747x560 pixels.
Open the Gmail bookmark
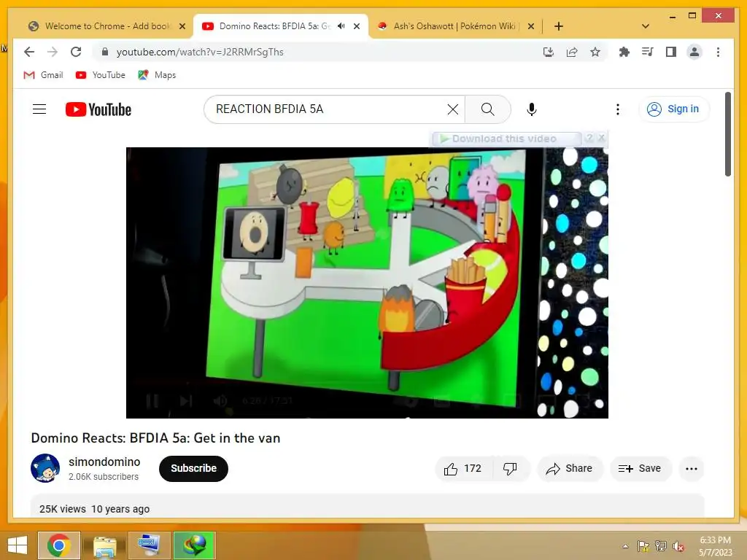[43, 75]
